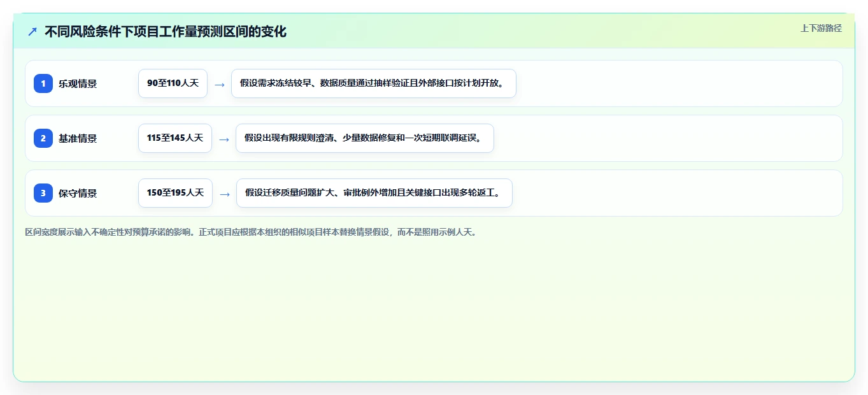Click the 保守情景 label
The width and height of the screenshot is (868, 395).
click(78, 193)
